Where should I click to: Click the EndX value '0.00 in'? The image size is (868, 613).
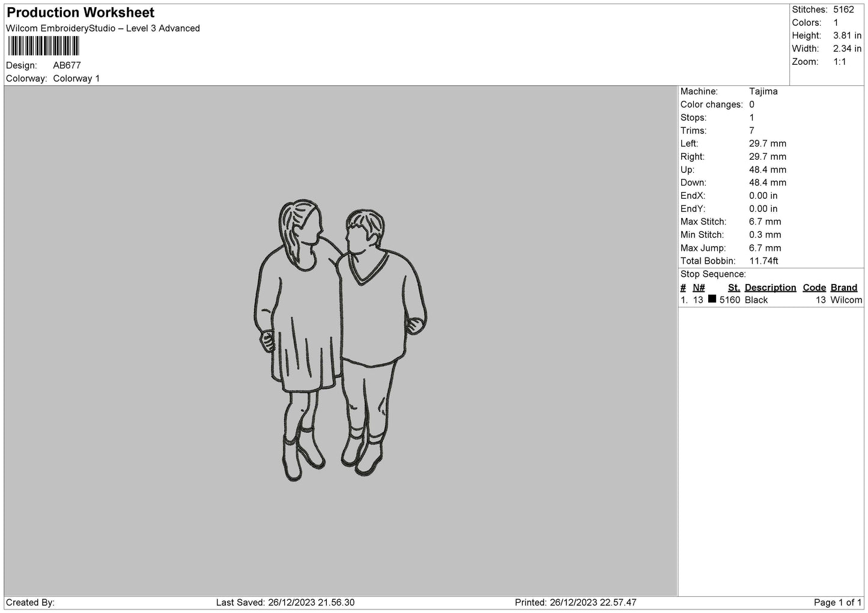763,196
